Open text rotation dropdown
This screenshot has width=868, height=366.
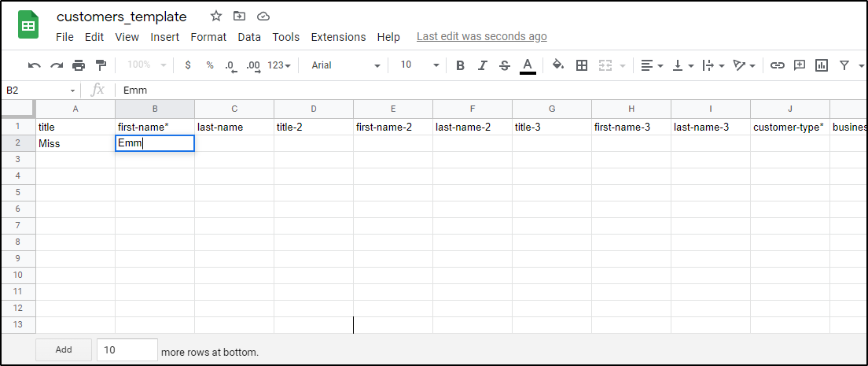tap(744, 65)
